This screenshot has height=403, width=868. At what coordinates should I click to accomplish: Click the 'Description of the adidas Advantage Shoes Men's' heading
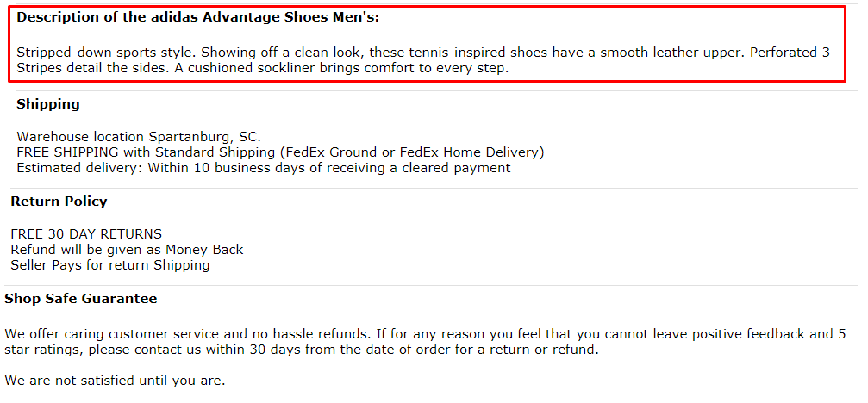pos(197,17)
